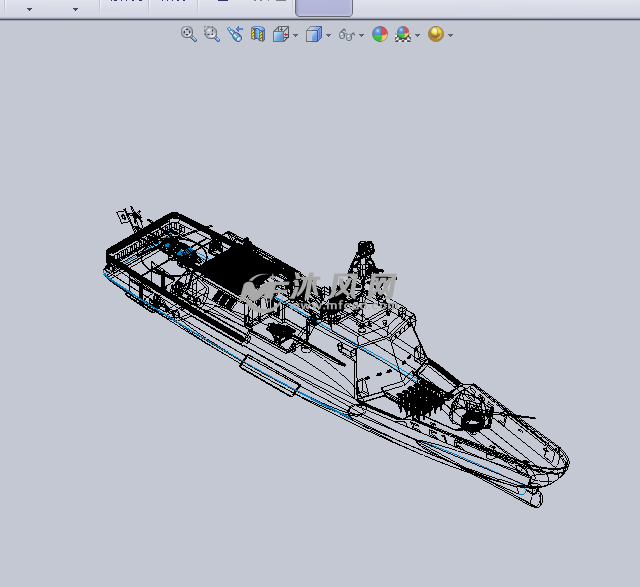Expand the View Orientation dropdown arrow
Screen dimensions: 640x587
pos(295,36)
